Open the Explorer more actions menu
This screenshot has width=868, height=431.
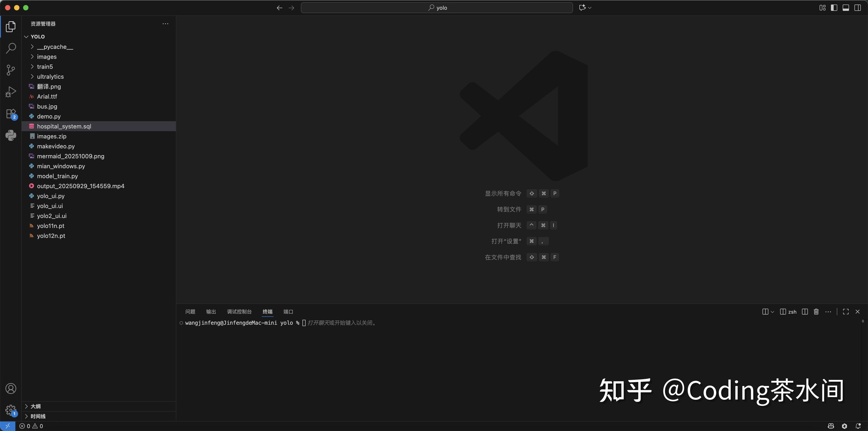coord(165,24)
